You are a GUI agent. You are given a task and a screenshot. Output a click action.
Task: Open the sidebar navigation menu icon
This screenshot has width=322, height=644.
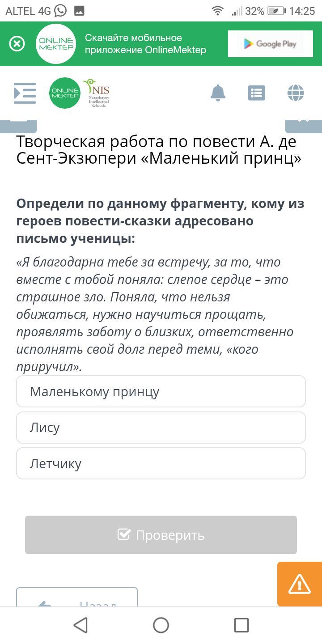25,93
